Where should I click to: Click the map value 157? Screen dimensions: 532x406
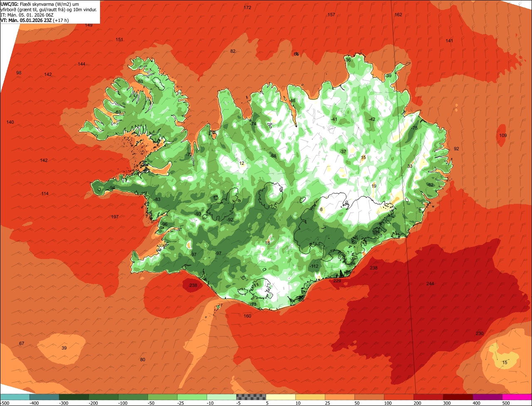point(331,15)
